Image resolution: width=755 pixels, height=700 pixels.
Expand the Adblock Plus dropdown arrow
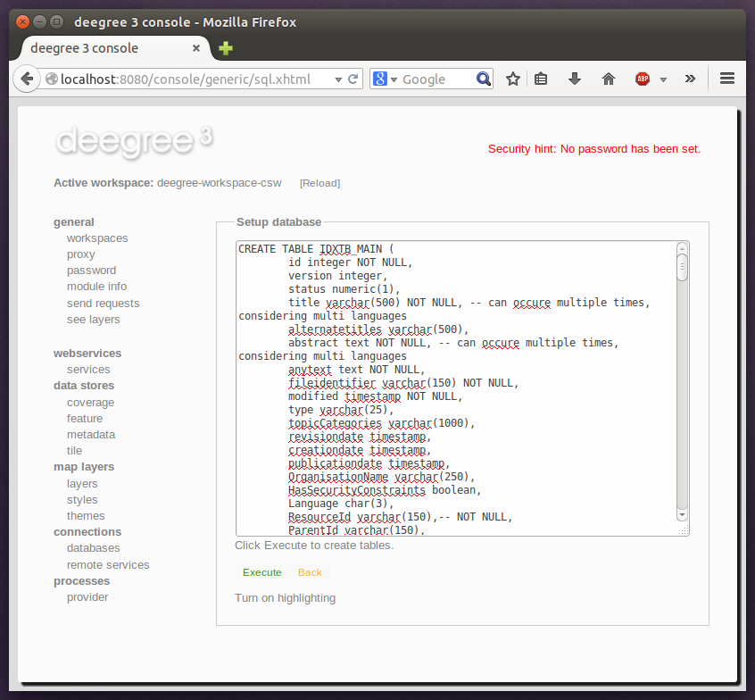(664, 79)
